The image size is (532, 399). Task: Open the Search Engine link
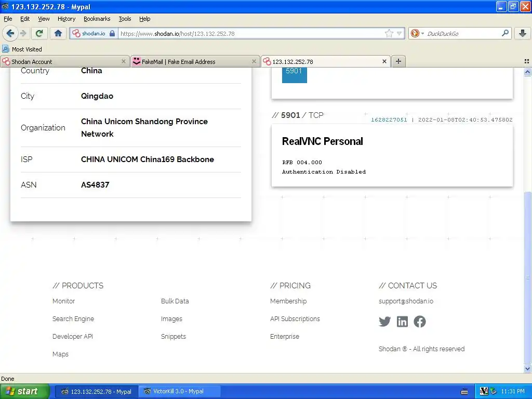[73, 318]
